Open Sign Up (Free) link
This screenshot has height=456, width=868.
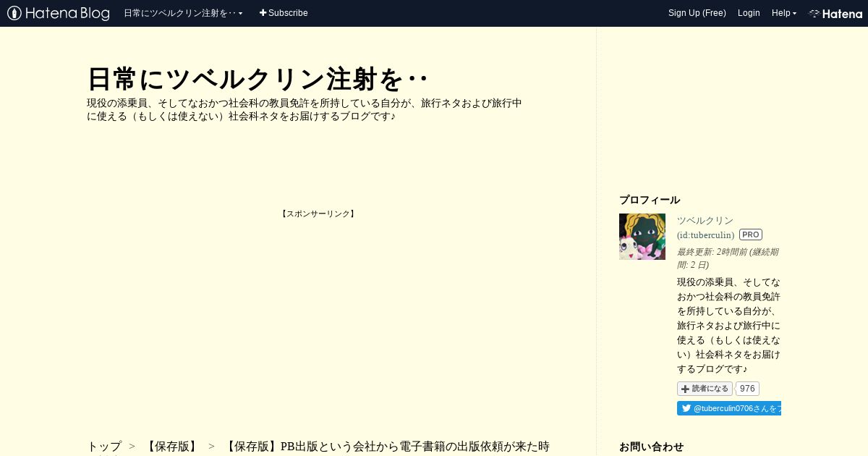click(697, 13)
